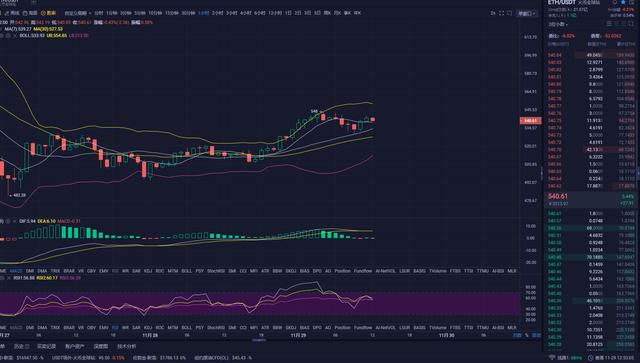Viewport: 640px width, 363px height.
Task: Select the drawing line tool icon
Action: click(7, 13)
